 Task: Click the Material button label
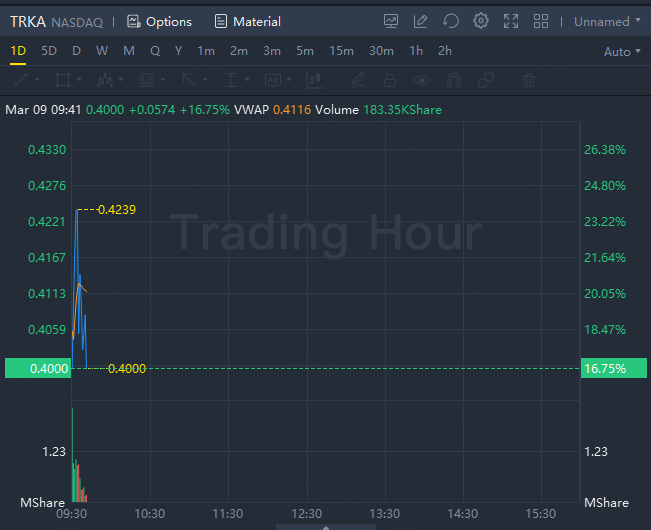pyautogui.click(x=257, y=22)
